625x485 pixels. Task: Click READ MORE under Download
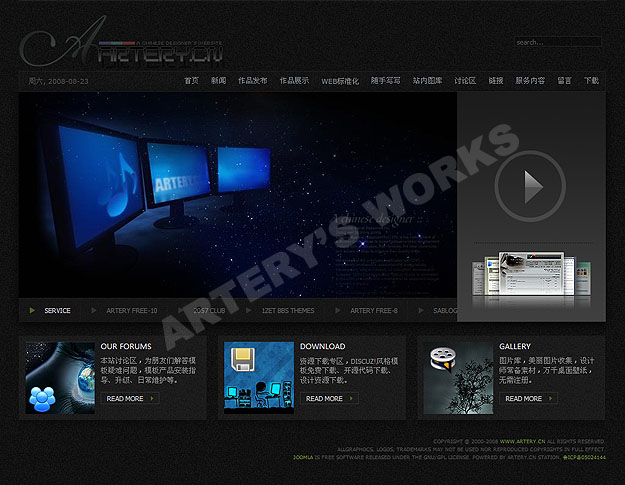tap(329, 399)
